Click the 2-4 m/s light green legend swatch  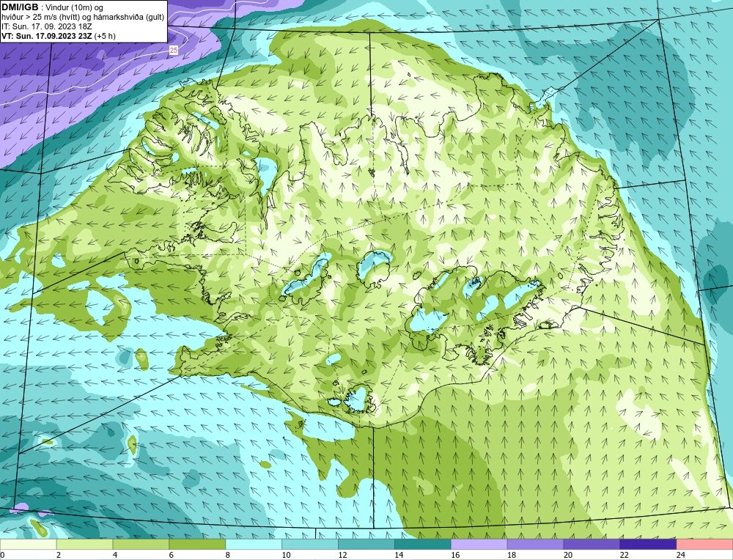(84, 545)
